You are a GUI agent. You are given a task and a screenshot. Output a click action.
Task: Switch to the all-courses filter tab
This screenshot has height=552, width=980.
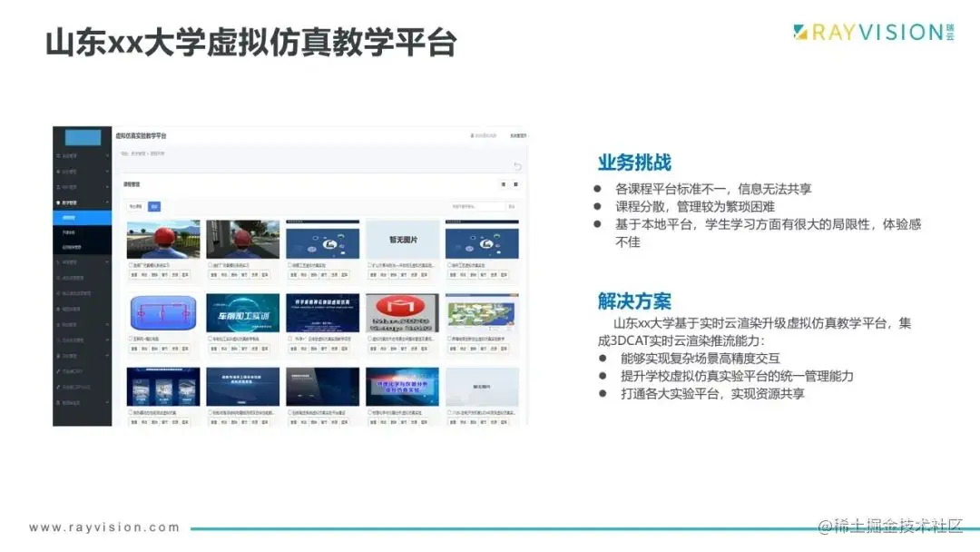point(153,207)
